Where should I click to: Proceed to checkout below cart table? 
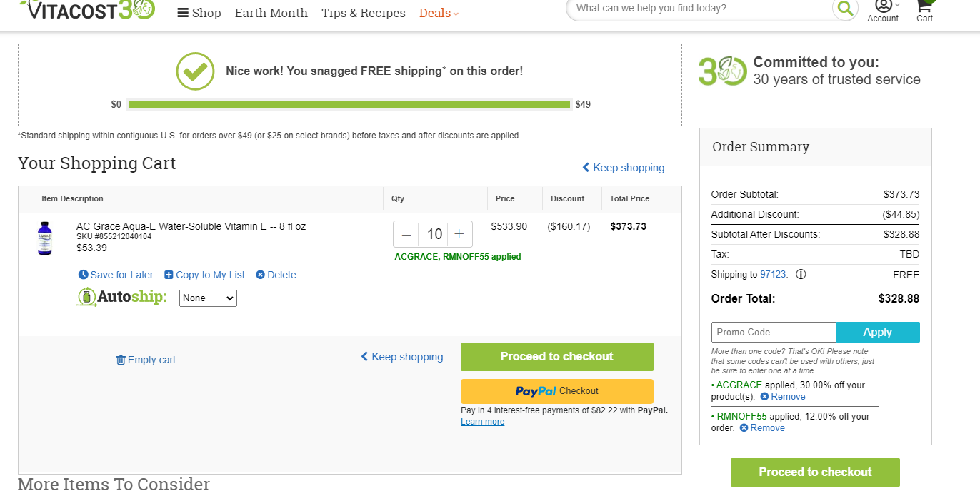(x=557, y=357)
